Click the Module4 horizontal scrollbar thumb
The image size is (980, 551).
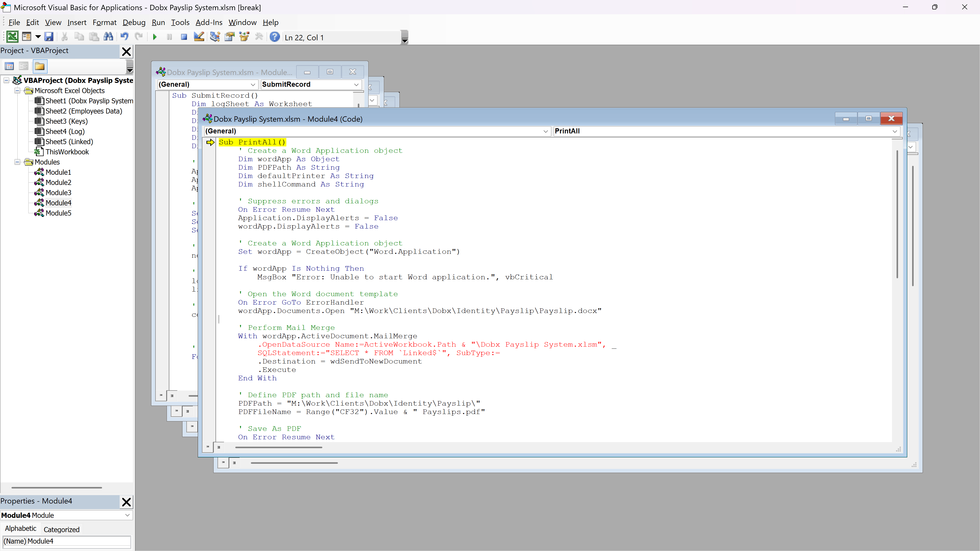coord(278,447)
